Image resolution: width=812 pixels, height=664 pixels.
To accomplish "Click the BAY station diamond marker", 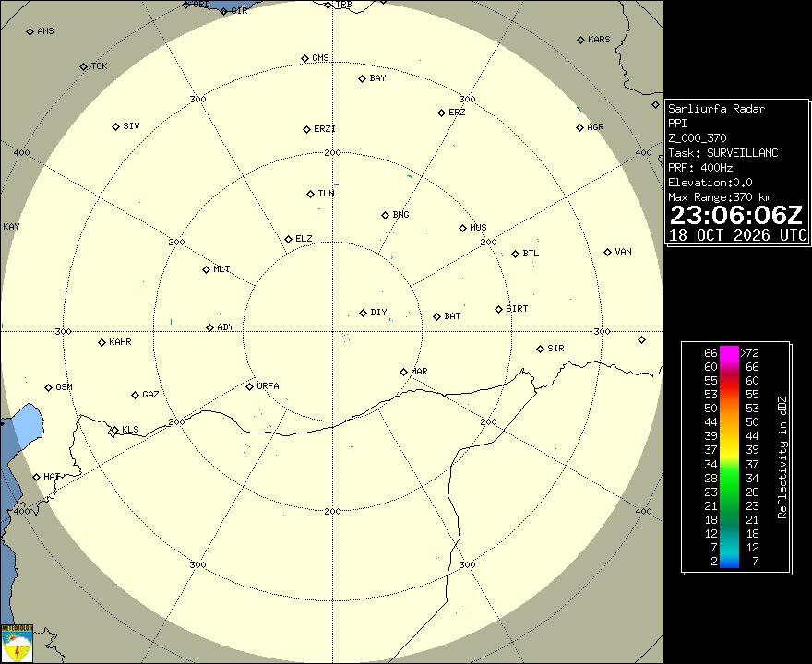I will (363, 79).
